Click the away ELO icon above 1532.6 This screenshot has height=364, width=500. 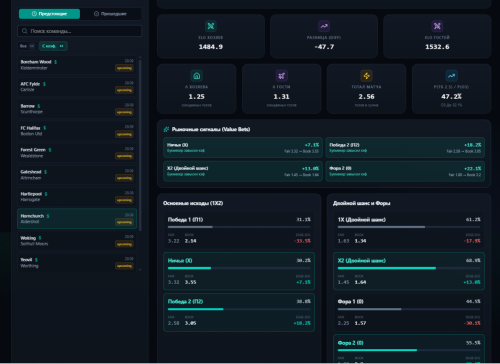point(437,26)
